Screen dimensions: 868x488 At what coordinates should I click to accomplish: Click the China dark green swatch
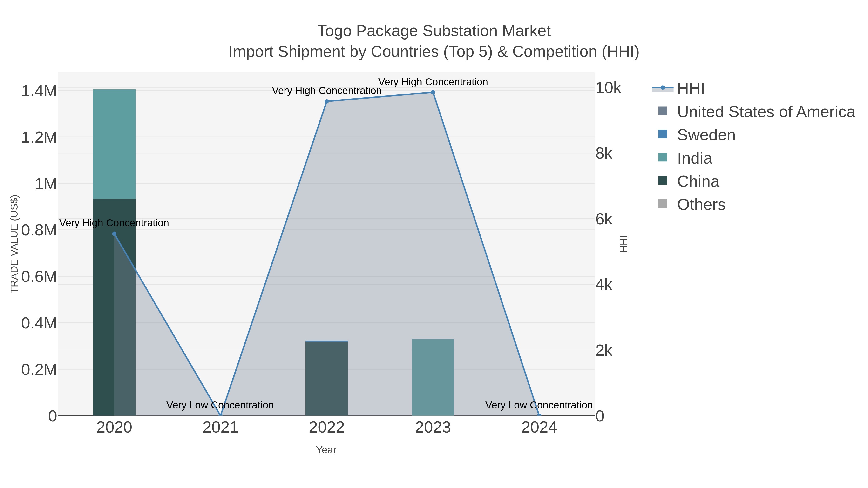pyautogui.click(x=663, y=180)
